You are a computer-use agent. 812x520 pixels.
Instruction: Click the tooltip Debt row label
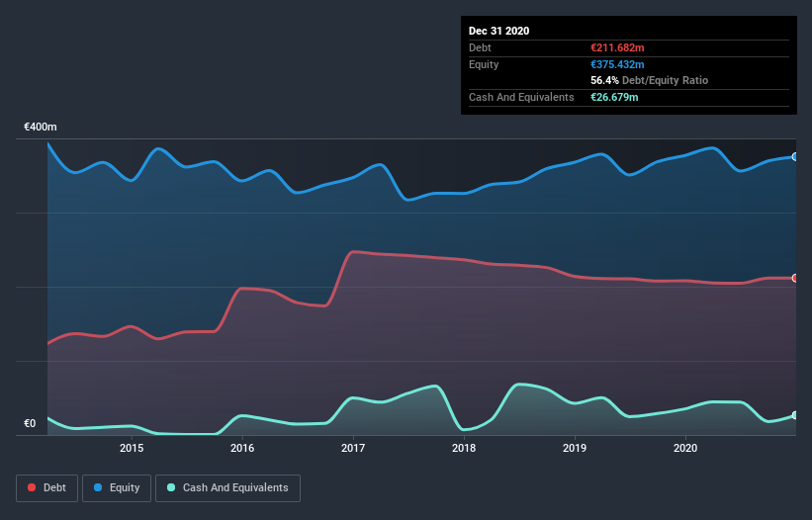(x=480, y=47)
